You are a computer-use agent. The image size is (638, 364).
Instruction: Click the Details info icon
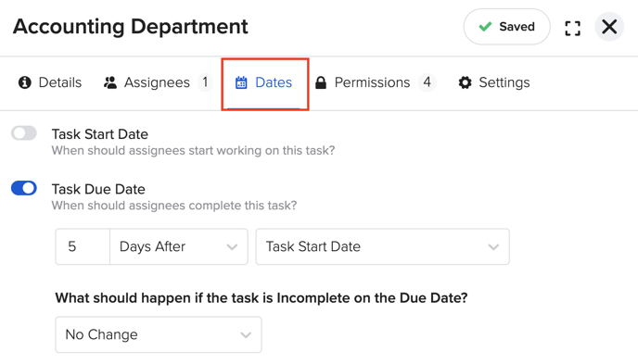25,82
